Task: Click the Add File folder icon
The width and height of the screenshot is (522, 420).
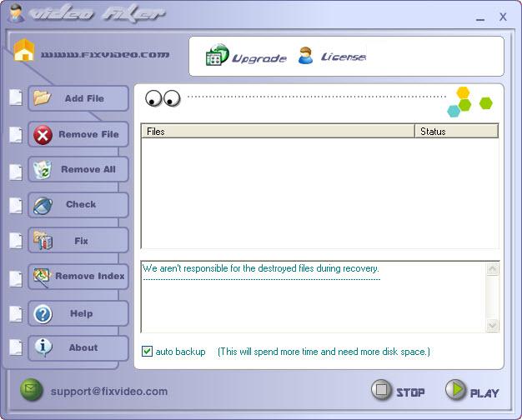Action: pos(42,97)
